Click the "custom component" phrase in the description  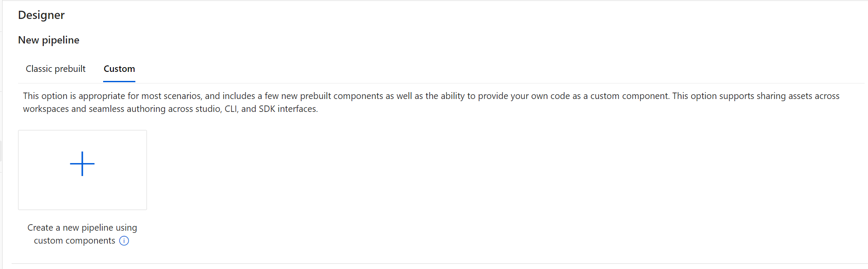(630, 96)
